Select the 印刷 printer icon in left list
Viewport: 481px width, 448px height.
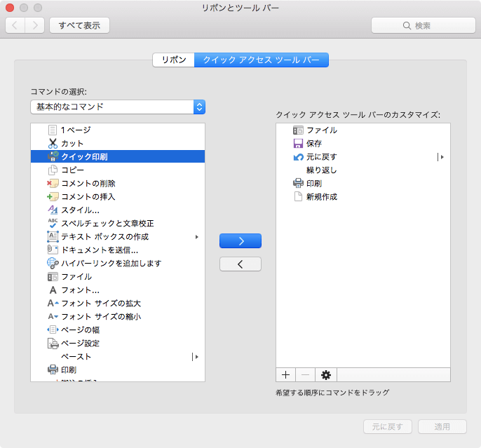pos(53,369)
